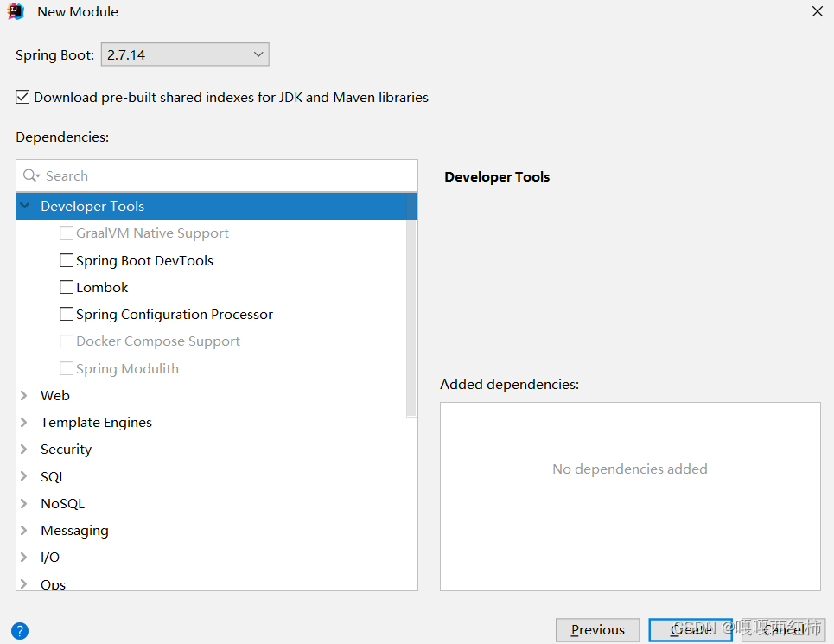Click the IntelliJ IDEA icon in the title bar
The image size is (834, 644).
(x=16, y=11)
